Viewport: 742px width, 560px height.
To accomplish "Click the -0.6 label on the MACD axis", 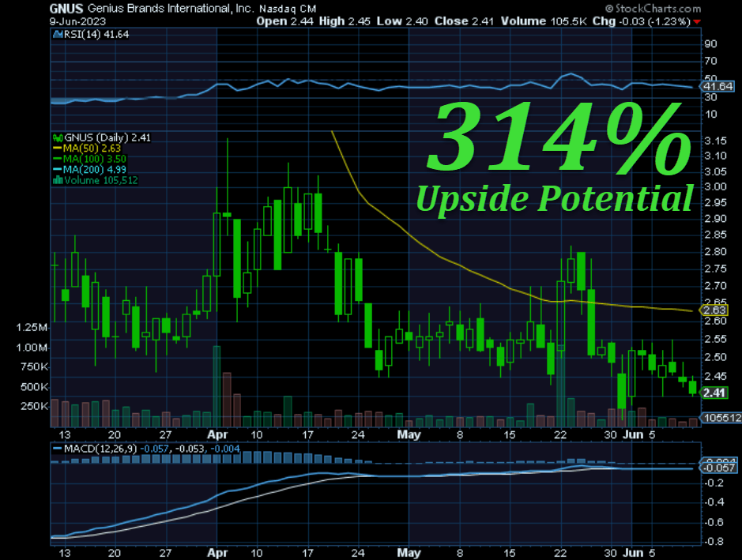I will point(714,522).
